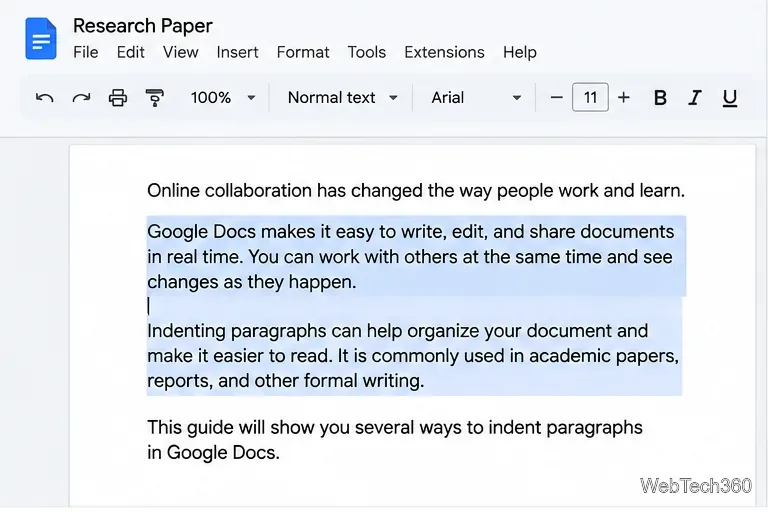Screen dimensions: 768x512
Task: Redo the last action
Action: [x=81, y=98]
